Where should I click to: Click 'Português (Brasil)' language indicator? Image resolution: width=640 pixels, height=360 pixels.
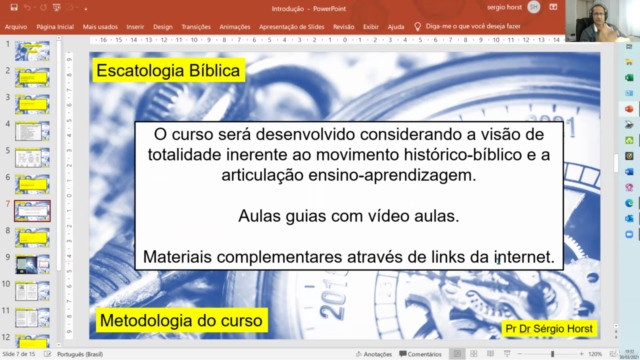pyautogui.click(x=80, y=354)
